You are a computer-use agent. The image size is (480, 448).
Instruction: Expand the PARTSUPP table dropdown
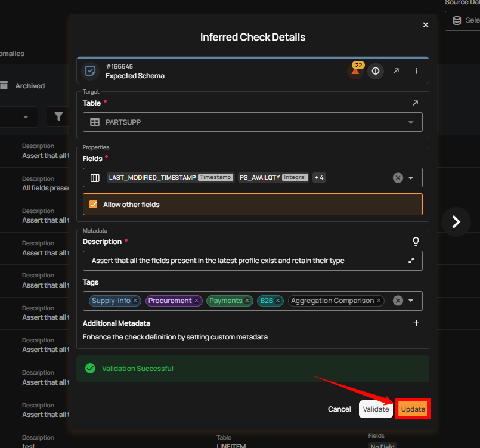coord(410,122)
